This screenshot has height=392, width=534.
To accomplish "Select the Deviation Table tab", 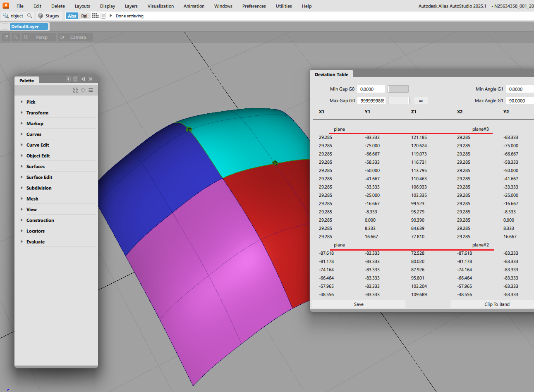I will 331,74.
